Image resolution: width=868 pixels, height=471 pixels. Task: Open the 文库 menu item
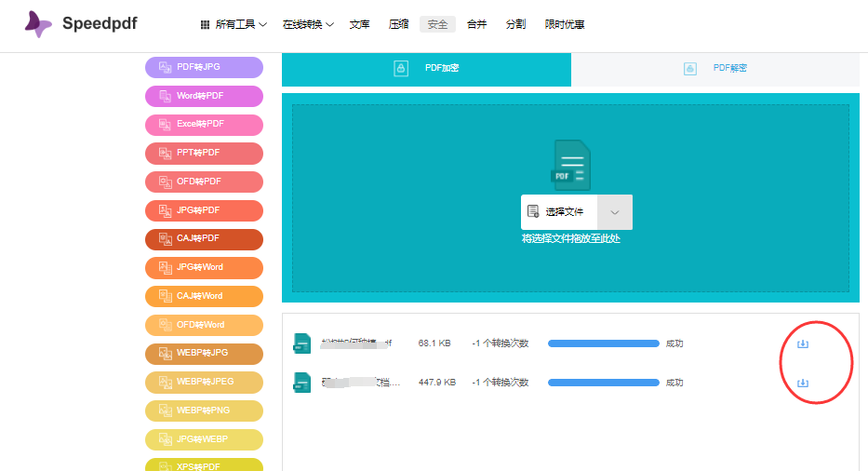(x=359, y=24)
